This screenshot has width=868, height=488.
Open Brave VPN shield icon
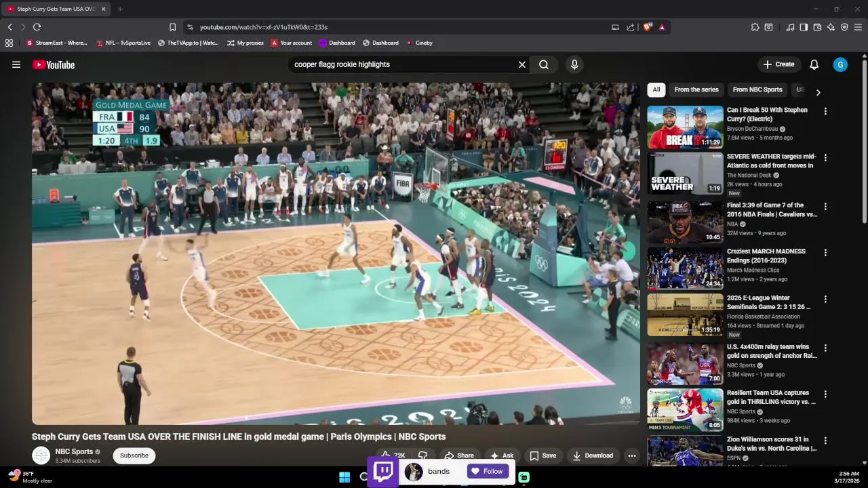coord(844,27)
